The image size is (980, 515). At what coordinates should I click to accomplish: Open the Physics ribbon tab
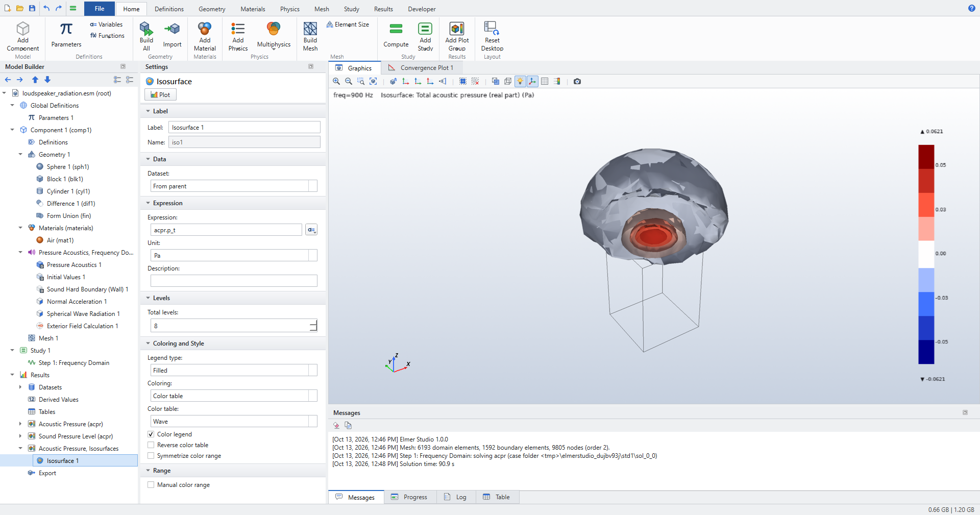point(289,9)
